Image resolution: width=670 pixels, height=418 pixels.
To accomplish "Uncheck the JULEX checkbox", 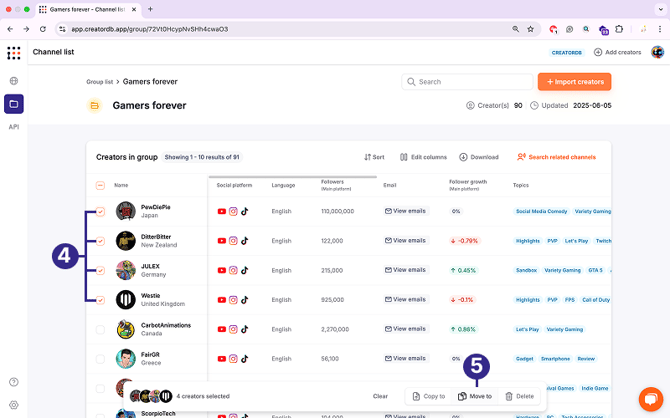I will (100, 271).
